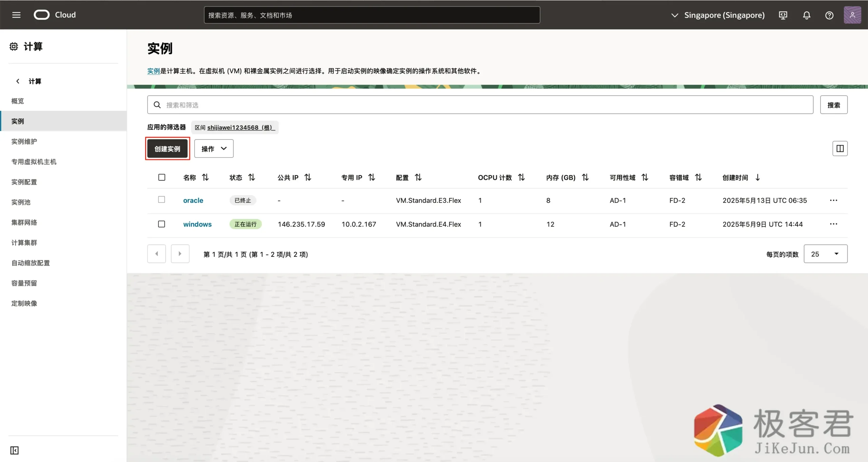Sort by 配置 column arrows
The height and width of the screenshot is (462, 868).
click(418, 177)
